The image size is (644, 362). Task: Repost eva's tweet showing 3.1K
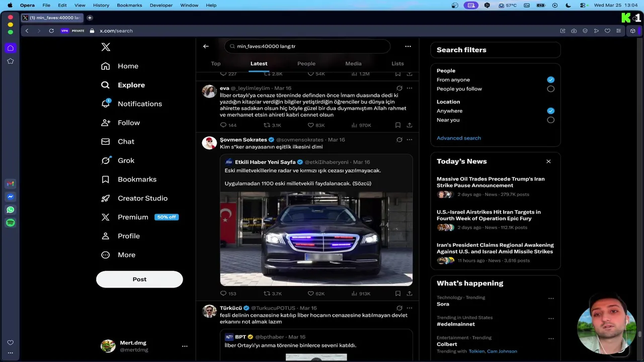[x=273, y=125]
